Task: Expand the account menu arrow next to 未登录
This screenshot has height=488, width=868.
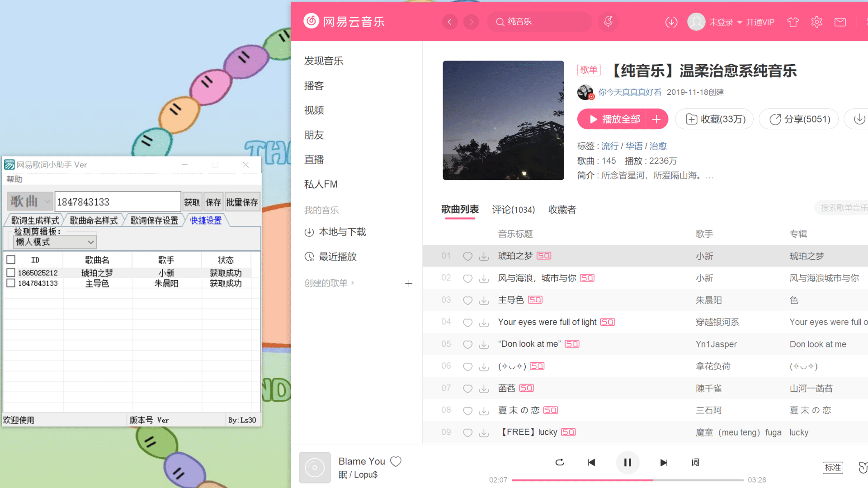Action: pos(740,22)
